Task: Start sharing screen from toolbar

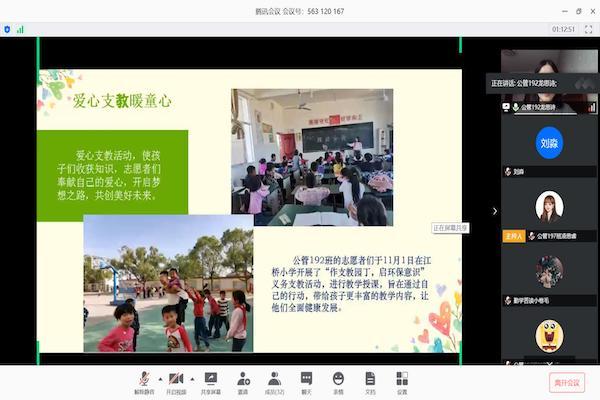Action: click(210, 379)
